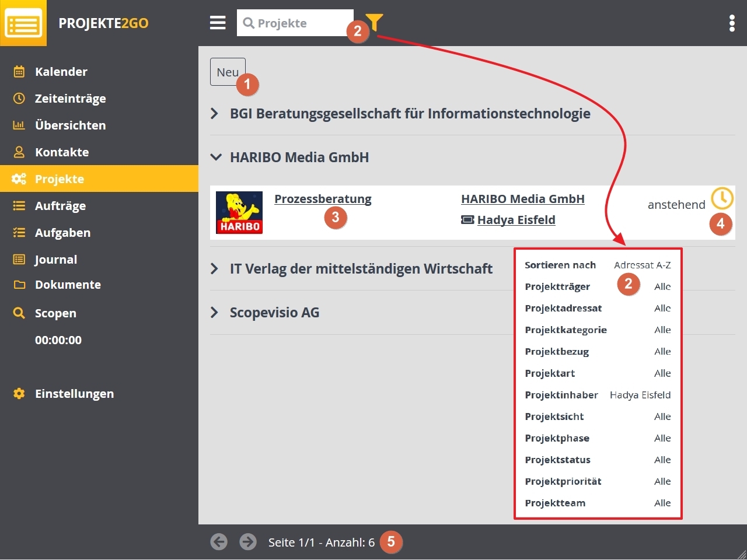Click the Journal icon

click(19, 260)
